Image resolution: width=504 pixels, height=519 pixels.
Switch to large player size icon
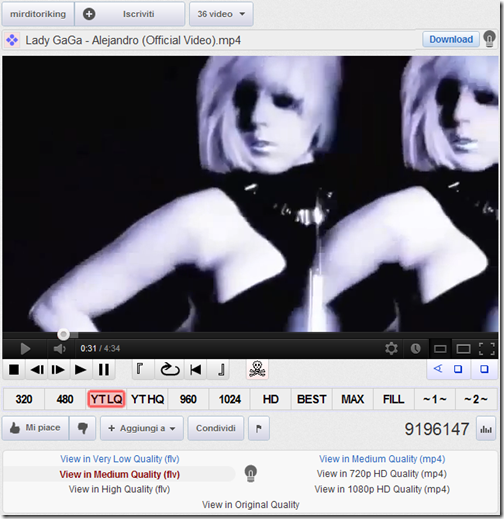pyautogui.click(x=463, y=349)
